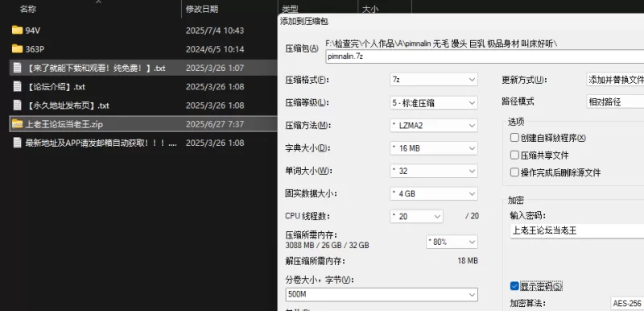Click date 2025/6/27 7:37

pyautogui.click(x=215, y=124)
